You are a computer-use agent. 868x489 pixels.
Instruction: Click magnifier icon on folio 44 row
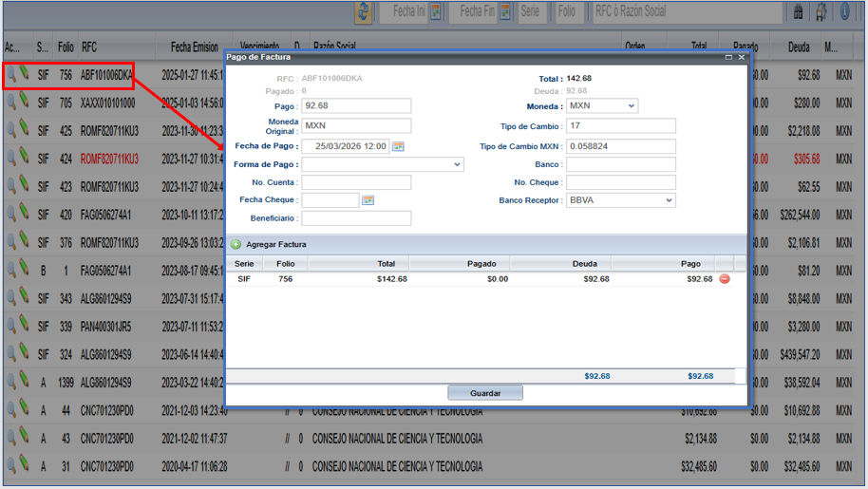pos(11,409)
